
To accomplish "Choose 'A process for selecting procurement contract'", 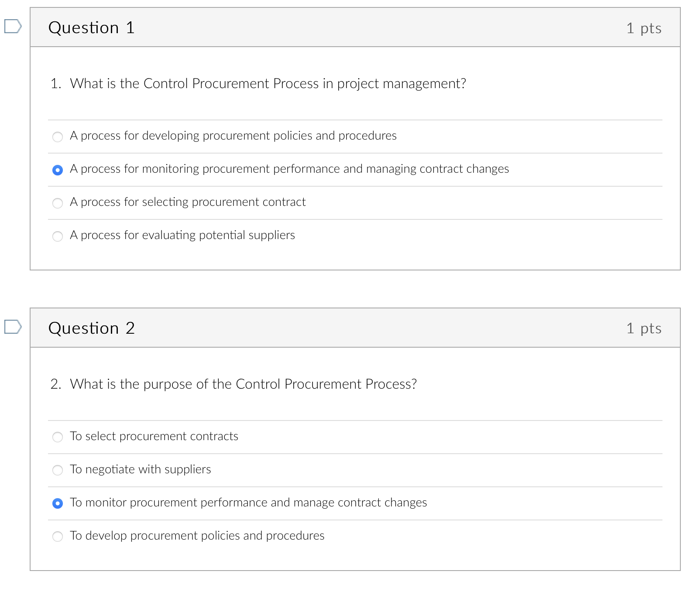I will [57, 203].
